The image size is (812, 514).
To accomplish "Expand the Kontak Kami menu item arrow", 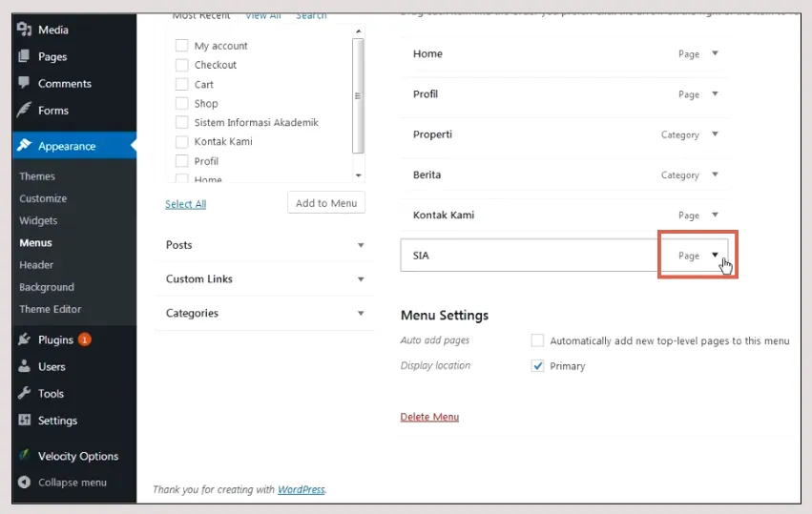I will coord(715,215).
